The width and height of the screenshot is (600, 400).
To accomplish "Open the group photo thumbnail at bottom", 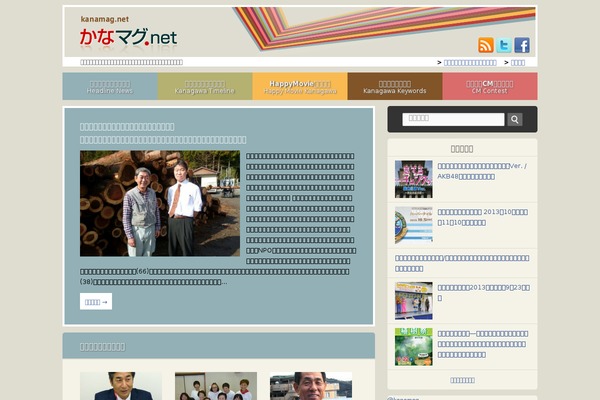I will [x=216, y=386].
